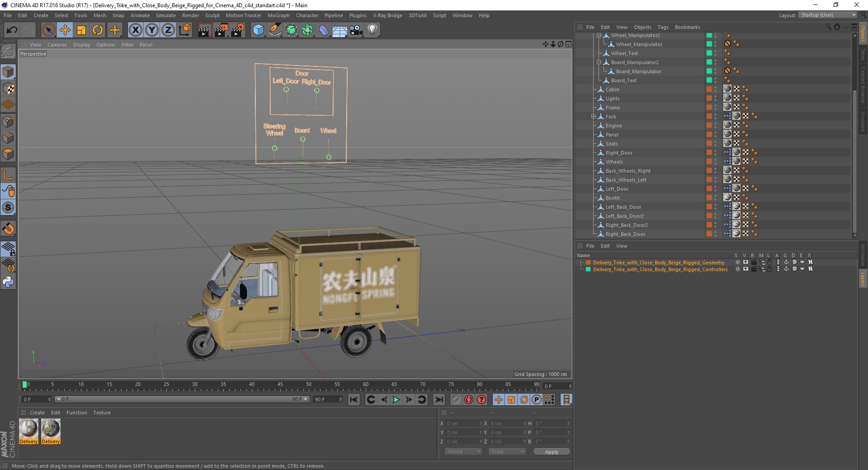Select Polygons mode in left sidebar
868x470 pixels.
[x=8, y=154]
